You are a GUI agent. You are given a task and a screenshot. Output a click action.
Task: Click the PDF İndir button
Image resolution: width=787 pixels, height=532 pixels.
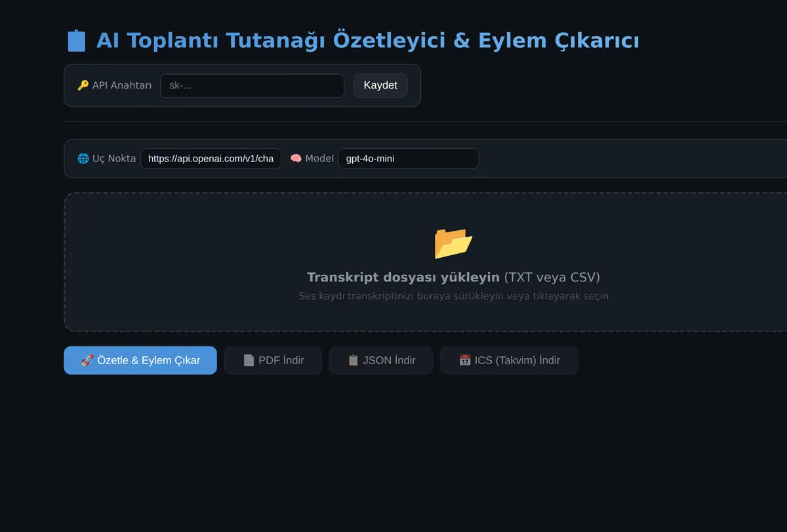coord(273,360)
